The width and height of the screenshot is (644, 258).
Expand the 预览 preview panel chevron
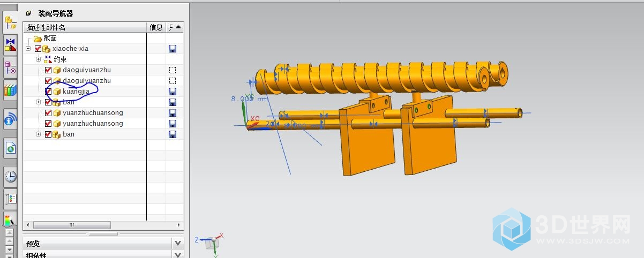pyautogui.click(x=178, y=243)
